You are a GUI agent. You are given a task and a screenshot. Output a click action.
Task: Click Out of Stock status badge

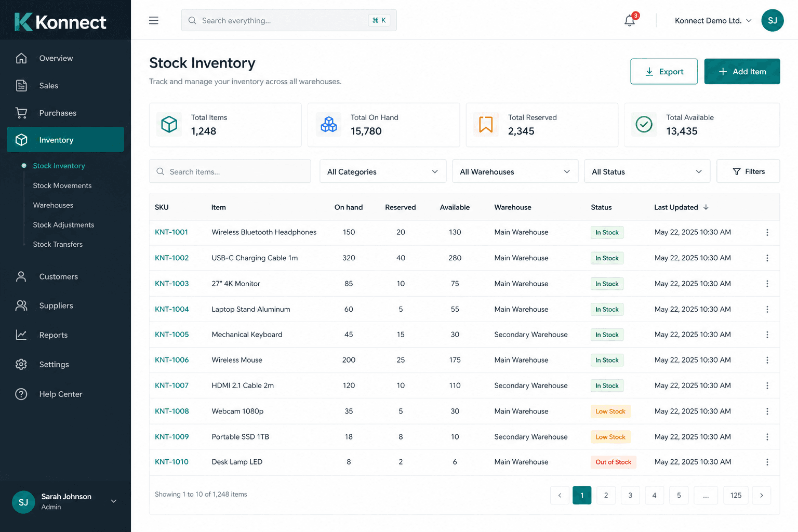pos(613,462)
